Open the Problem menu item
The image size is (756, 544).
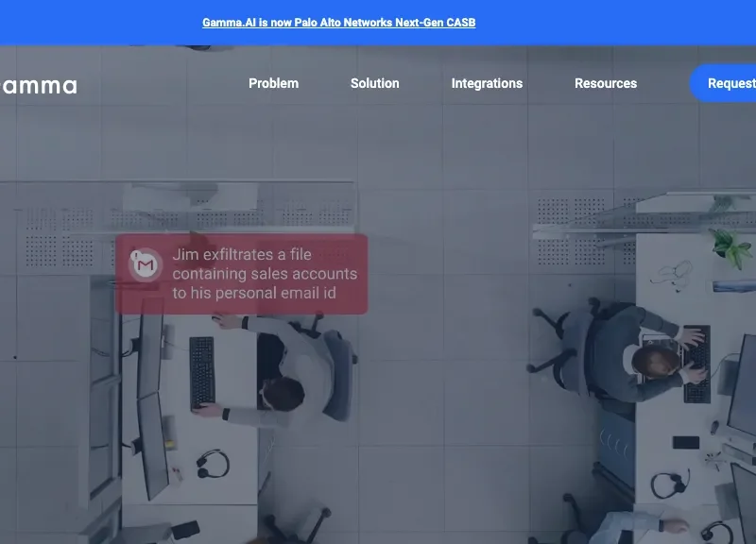(273, 83)
